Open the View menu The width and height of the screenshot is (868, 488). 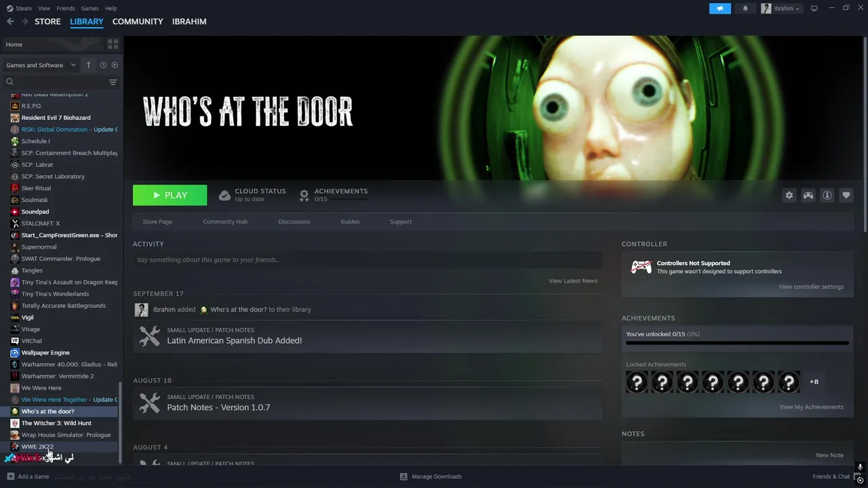tap(44, 8)
